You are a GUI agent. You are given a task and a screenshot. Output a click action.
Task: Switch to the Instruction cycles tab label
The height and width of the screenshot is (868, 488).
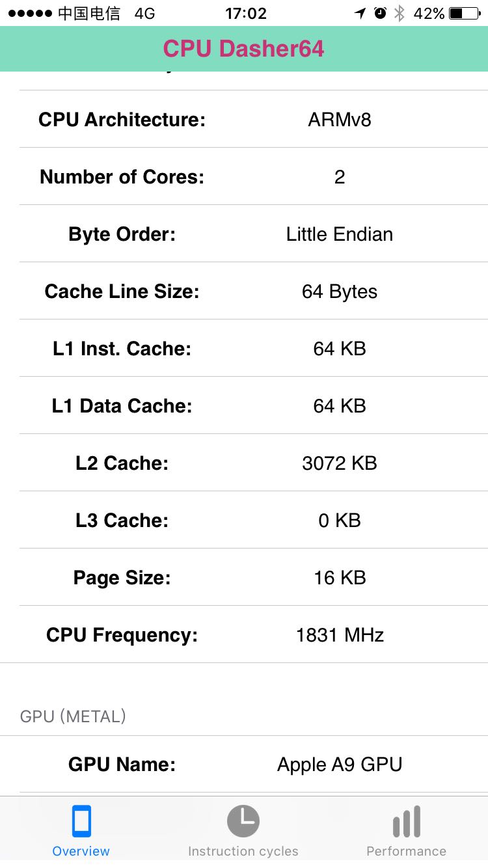tap(243, 851)
